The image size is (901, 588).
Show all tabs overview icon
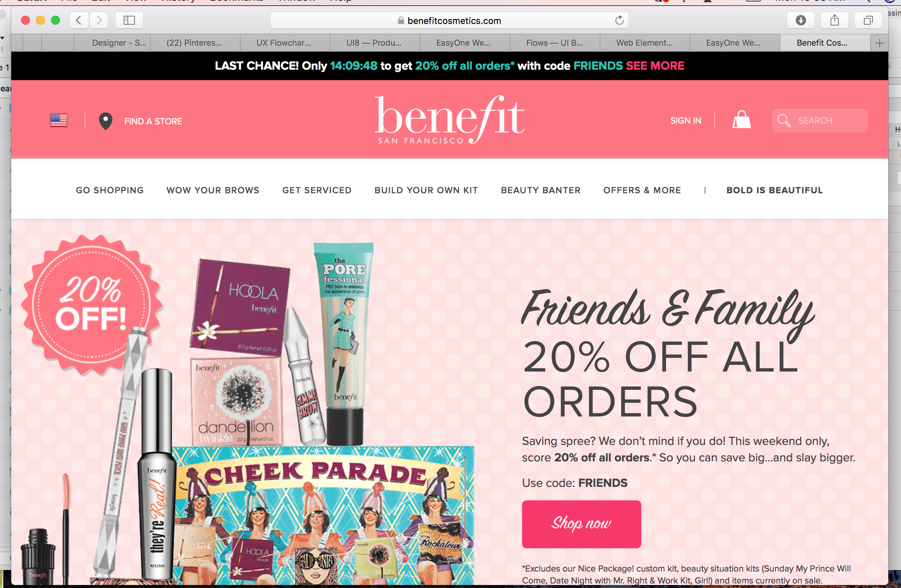click(x=868, y=20)
